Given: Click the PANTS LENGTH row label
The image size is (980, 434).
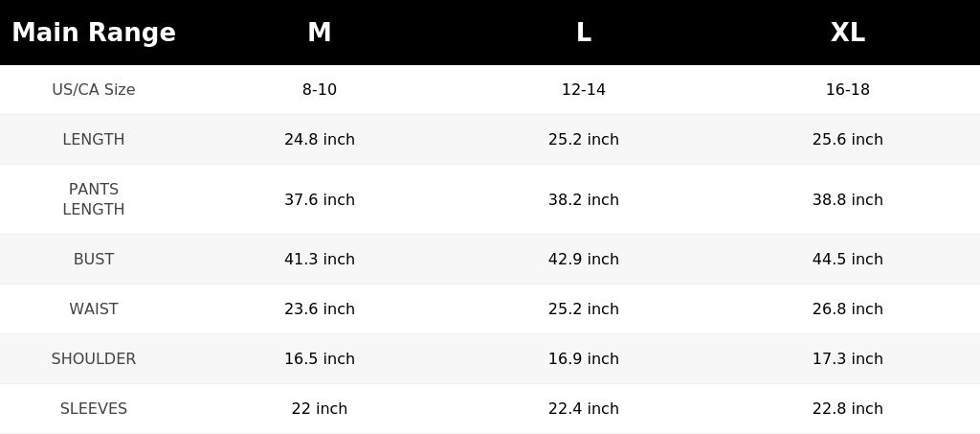Looking at the screenshot, I should tap(94, 199).
